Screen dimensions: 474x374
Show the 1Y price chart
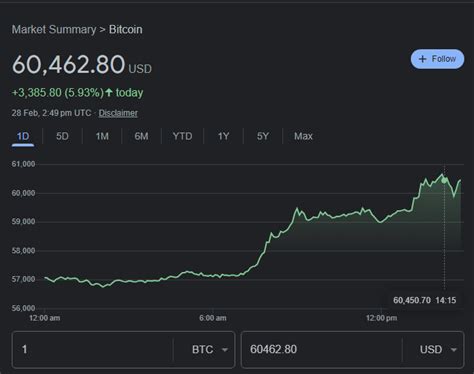click(x=223, y=136)
